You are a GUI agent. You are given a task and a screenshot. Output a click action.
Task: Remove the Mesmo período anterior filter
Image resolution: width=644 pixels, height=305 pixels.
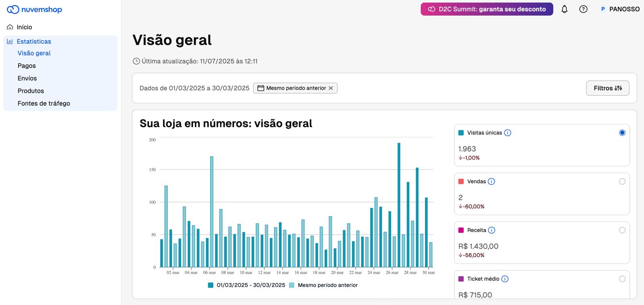(331, 88)
